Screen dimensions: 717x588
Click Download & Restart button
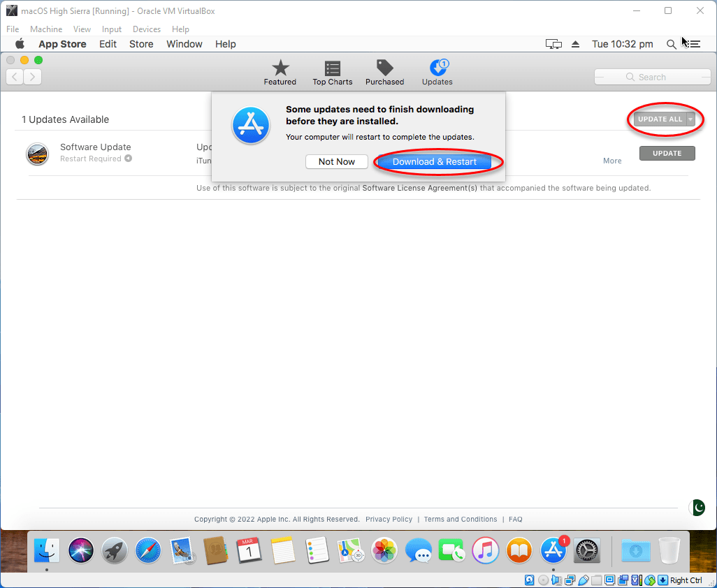[x=435, y=162]
